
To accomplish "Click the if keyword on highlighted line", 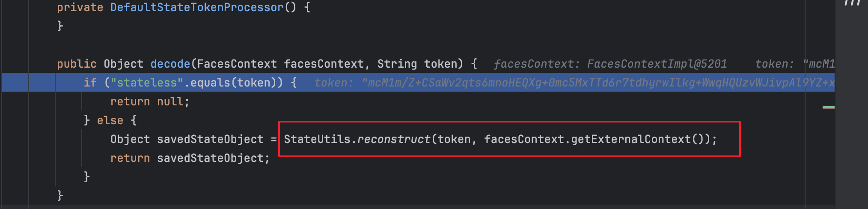I will 90,83.
